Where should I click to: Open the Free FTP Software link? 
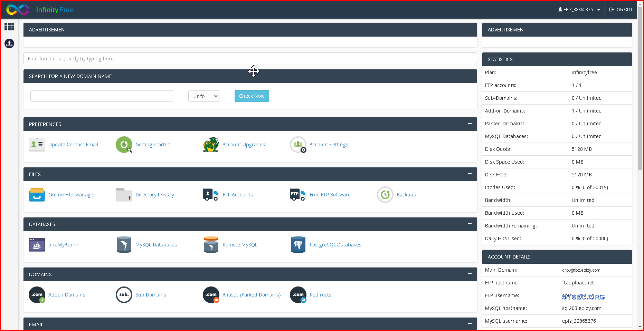coord(330,195)
